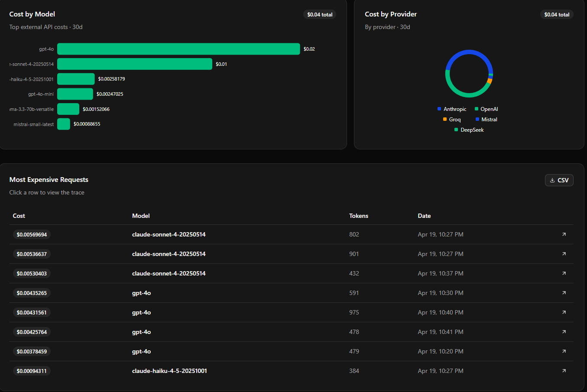
Task: Click the Tokens column header
Action: tap(359, 216)
